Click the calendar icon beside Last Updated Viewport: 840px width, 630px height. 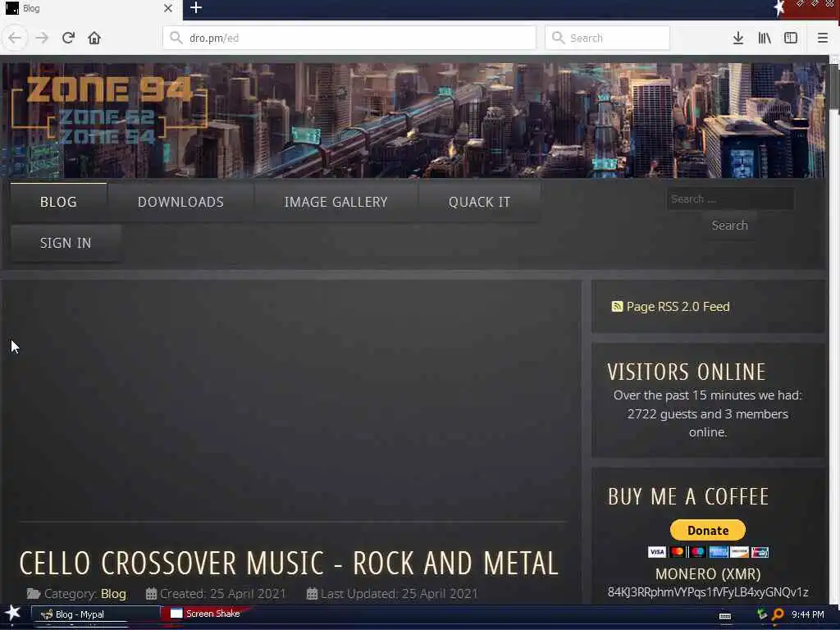312,594
